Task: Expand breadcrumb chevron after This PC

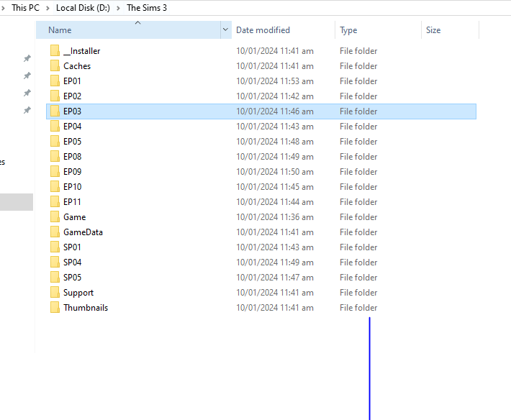Action: point(48,8)
